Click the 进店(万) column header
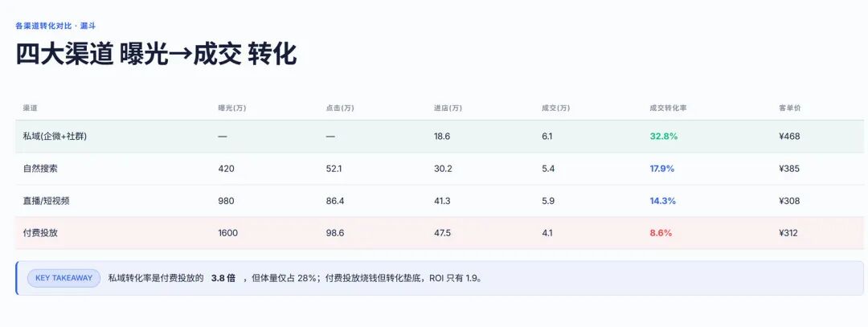 click(448, 108)
